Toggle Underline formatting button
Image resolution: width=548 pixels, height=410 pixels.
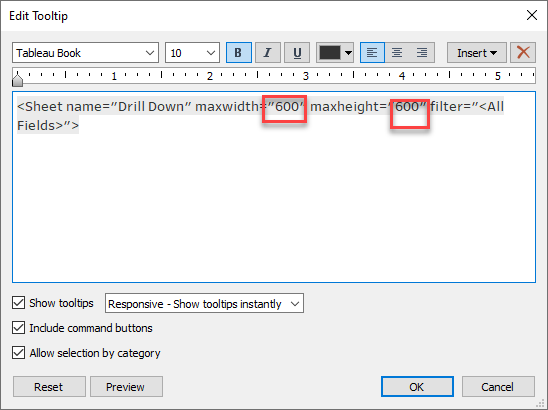[x=297, y=53]
